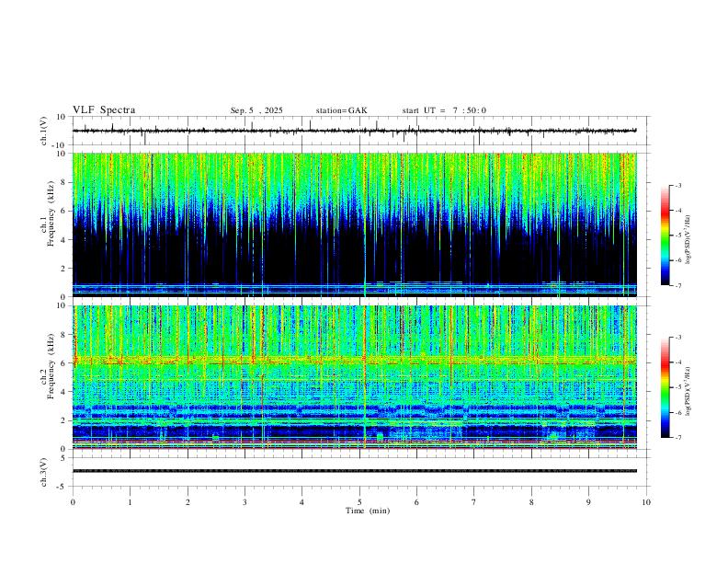Image resolution: width=728 pixels, height=563 pixels.
Task: Click the ch.1 spectrogram plot
Action: [354, 224]
